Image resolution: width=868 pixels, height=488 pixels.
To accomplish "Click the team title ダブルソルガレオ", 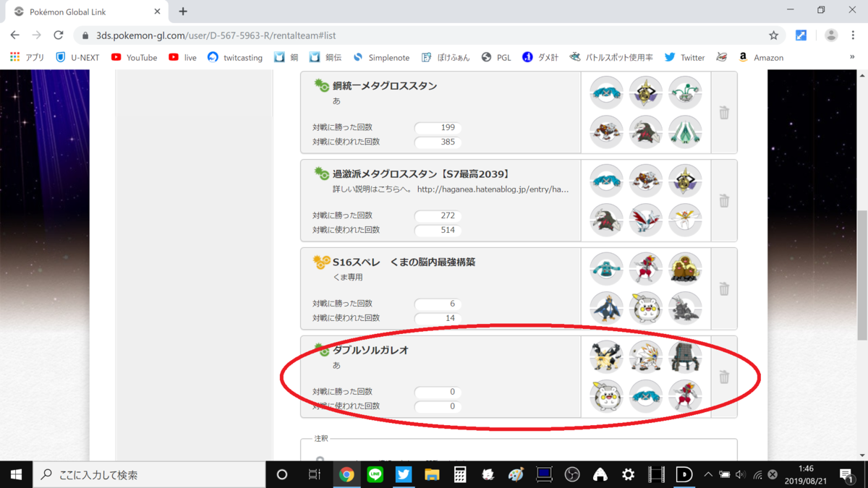I will (x=370, y=351).
